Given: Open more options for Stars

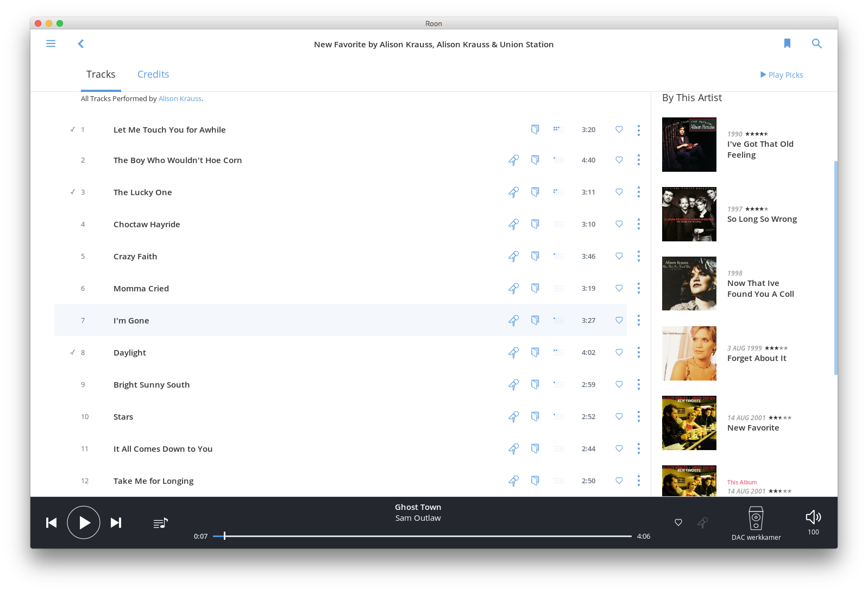Looking at the screenshot, I should click(639, 416).
